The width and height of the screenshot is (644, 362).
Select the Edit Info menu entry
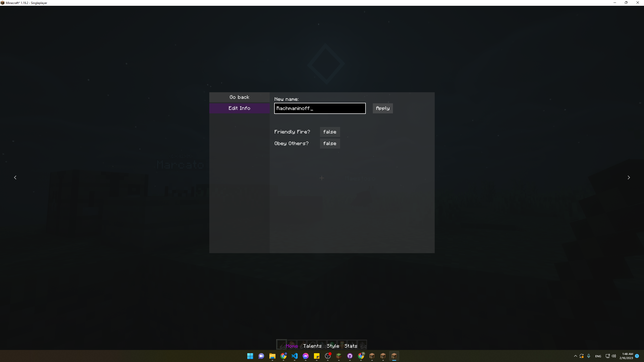click(x=239, y=108)
